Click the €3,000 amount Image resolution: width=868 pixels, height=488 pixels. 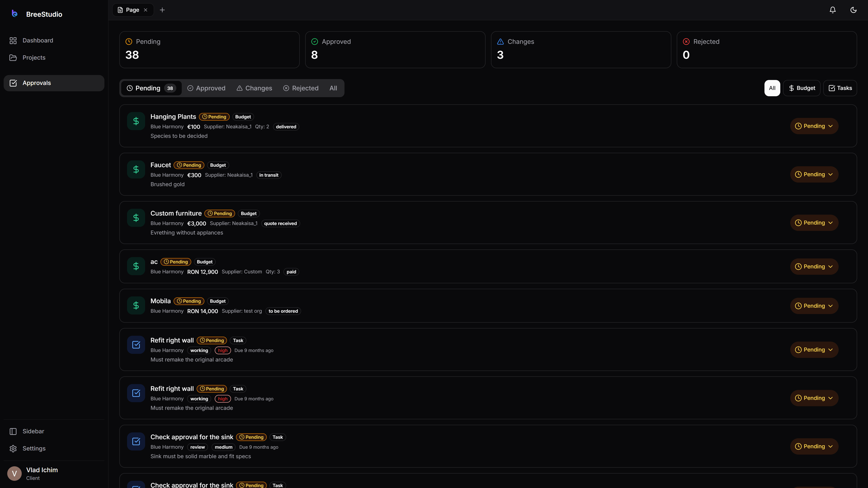coord(196,223)
